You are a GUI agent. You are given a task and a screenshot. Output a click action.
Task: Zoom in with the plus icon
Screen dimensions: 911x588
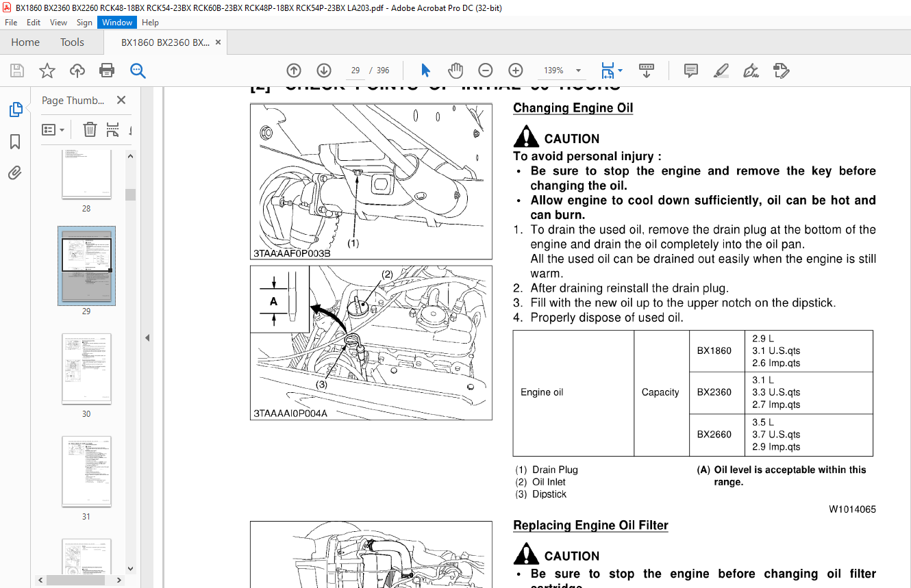(x=516, y=71)
